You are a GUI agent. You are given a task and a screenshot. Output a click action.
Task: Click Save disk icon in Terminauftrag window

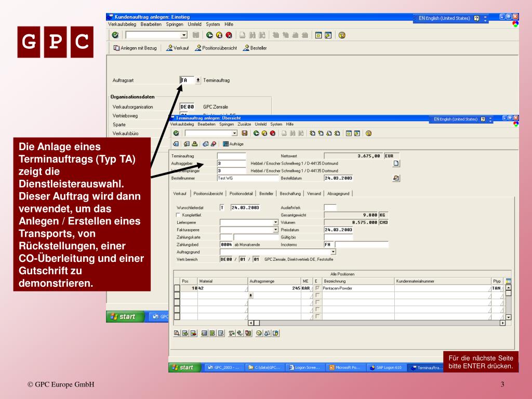[x=244, y=134]
